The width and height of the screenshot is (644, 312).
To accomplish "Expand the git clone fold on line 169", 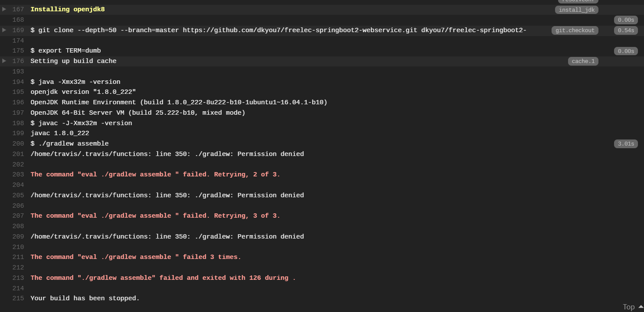I will coord(4,30).
